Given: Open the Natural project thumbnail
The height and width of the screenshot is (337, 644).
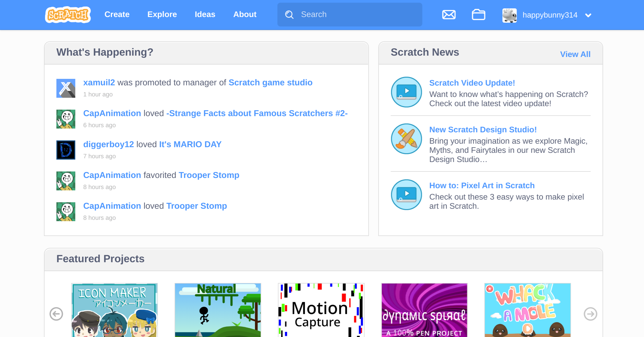Looking at the screenshot, I should [x=218, y=310].
